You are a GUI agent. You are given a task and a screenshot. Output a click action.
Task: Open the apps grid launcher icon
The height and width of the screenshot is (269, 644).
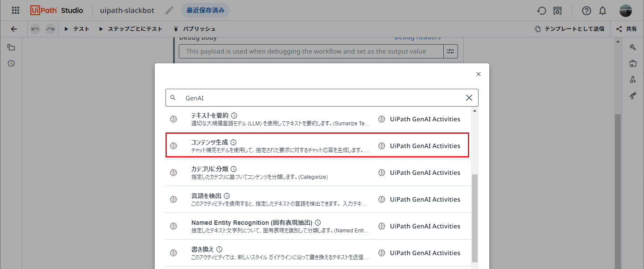[x=16, y=10]
